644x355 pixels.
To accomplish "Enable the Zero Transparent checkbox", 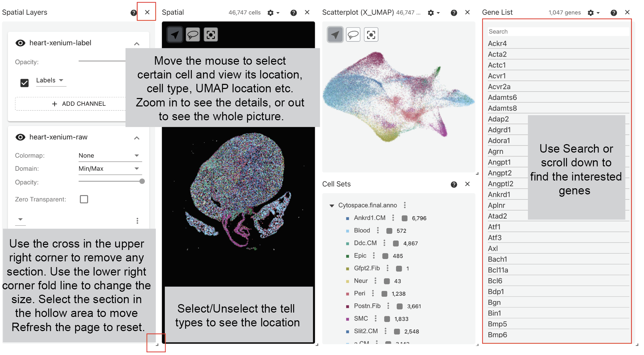I will (84, 199).
